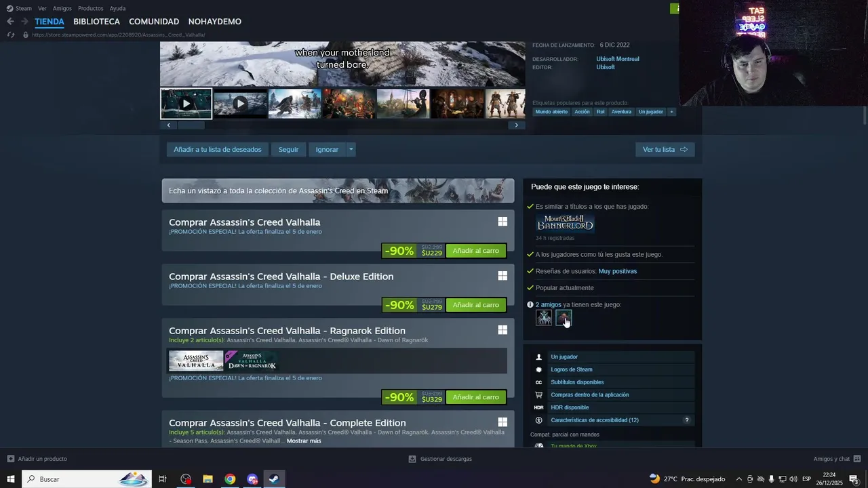Click the thumbnail strip slider handle
Viewport: 868px width, 488px height.
pyautogui.click(x=191, y=125)
